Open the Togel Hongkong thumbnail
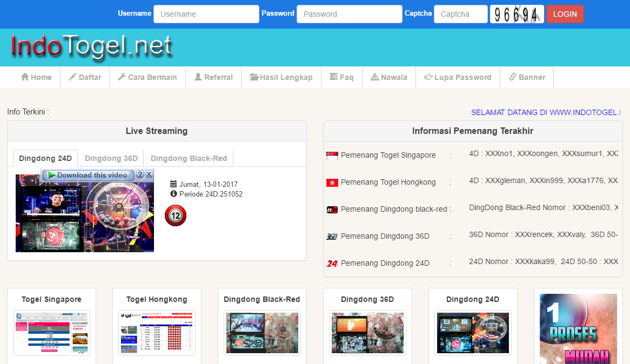 coord(157,333)
